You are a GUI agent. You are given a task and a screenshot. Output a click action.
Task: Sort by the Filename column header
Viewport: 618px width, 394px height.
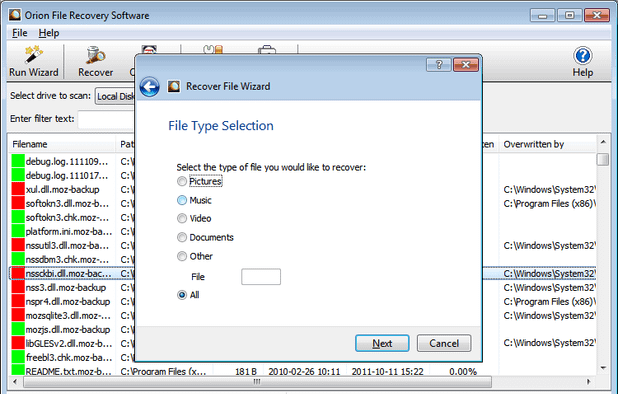[x=62, y=144]
